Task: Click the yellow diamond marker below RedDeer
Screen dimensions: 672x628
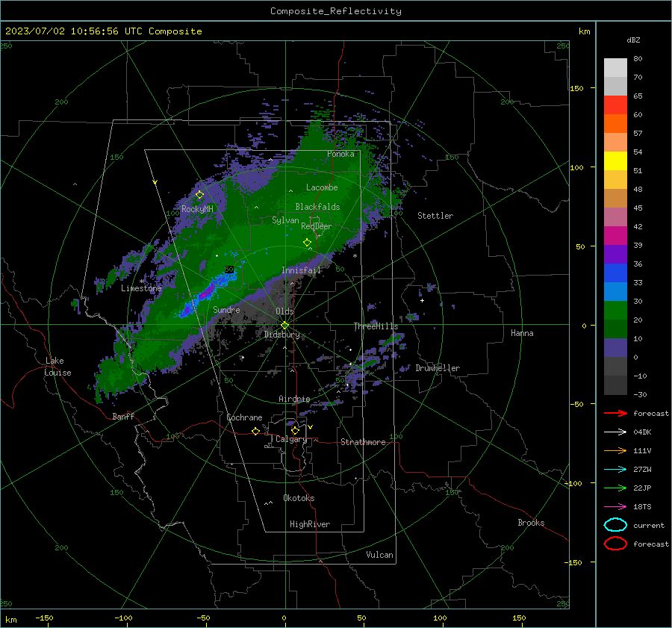Action: pos(308,243)
